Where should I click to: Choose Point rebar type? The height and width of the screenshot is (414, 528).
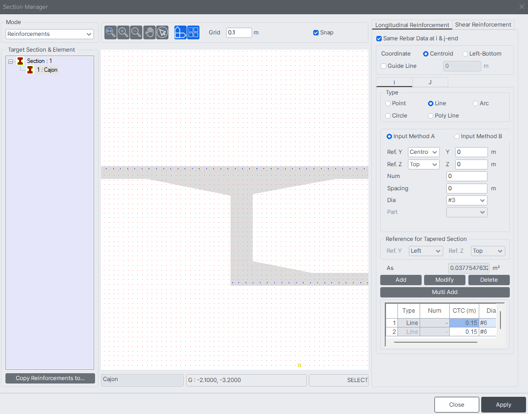388,103
